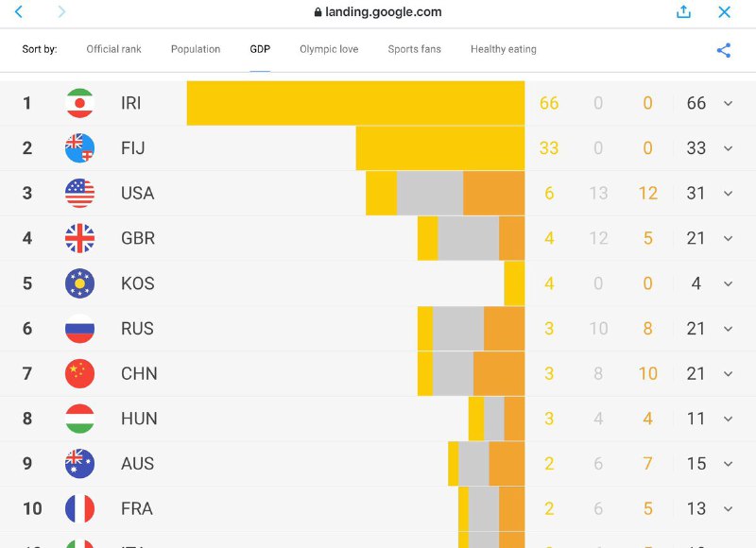Tap the Fiji flag icon
Screen dimensions: 756x548
[x=79, y=148]
